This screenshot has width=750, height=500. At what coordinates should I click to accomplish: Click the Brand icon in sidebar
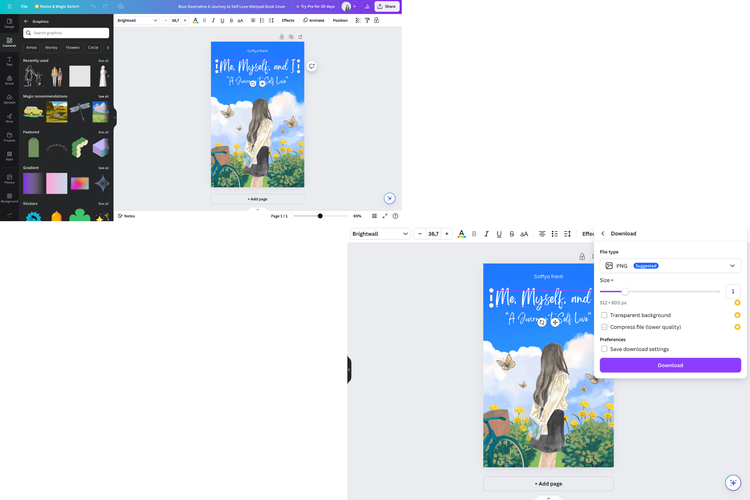tap(9, 81)
